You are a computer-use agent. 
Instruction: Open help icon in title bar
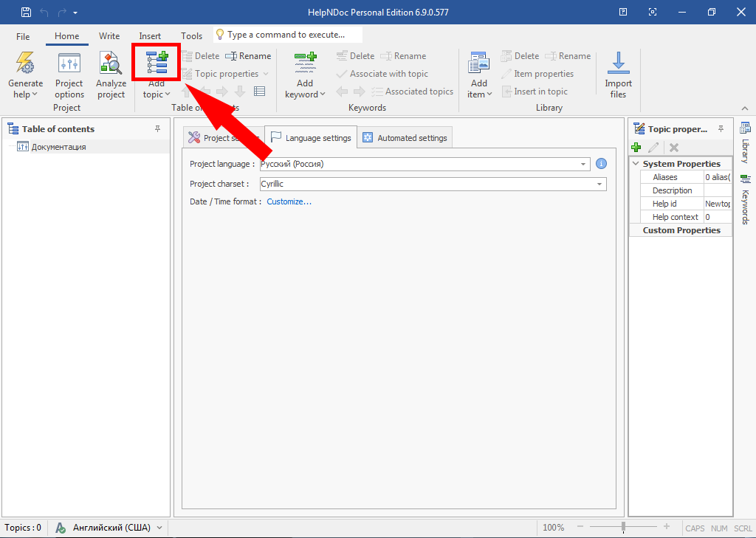pos(623,12)
